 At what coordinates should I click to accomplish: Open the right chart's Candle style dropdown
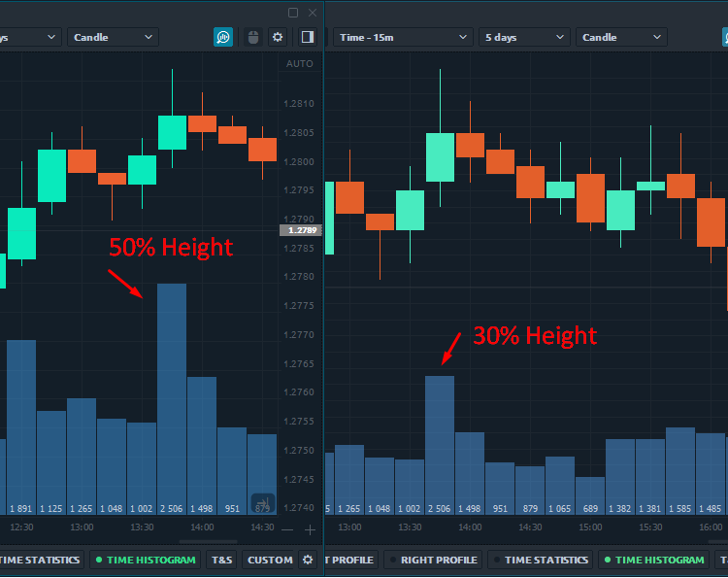(x=621, y=37)
